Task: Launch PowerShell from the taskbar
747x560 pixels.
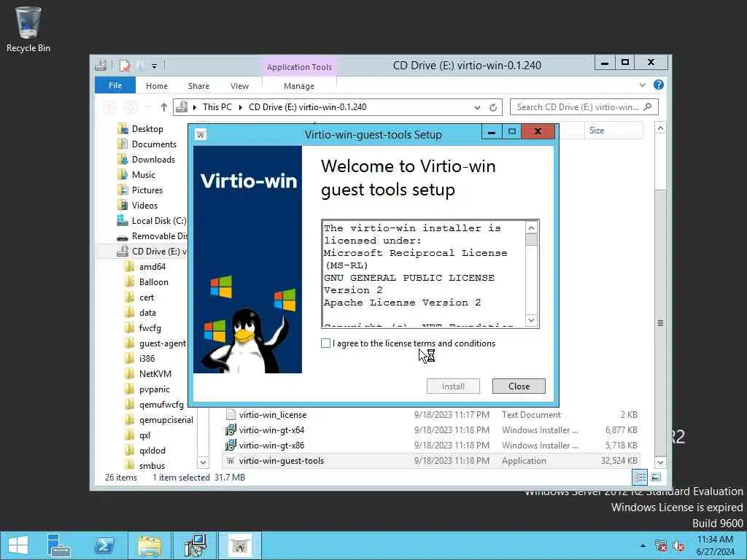Action: (x=104, y=545)
